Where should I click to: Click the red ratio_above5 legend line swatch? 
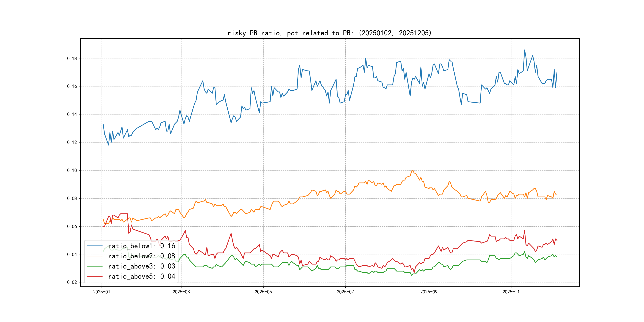click(94, 276)
